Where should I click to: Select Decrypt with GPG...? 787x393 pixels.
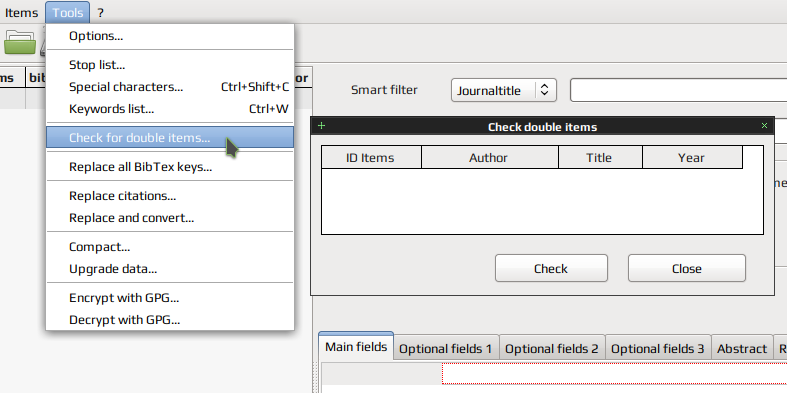pos(170,320)
